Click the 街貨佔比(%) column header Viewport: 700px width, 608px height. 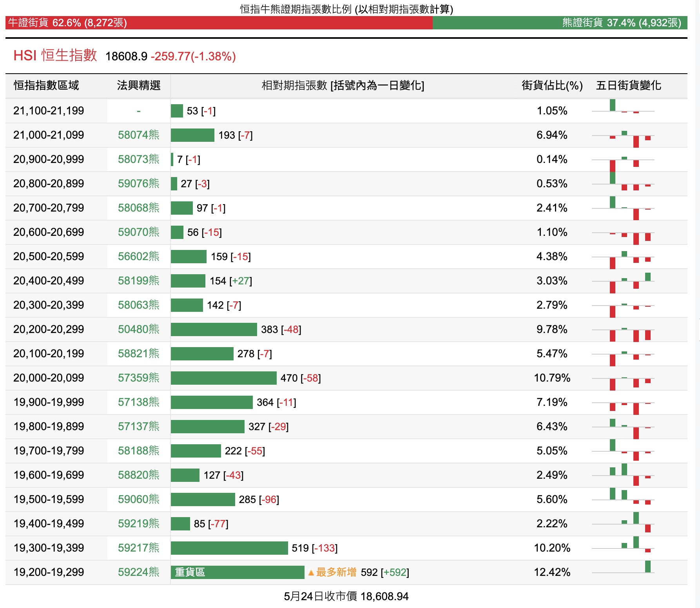tap(552, 85)
